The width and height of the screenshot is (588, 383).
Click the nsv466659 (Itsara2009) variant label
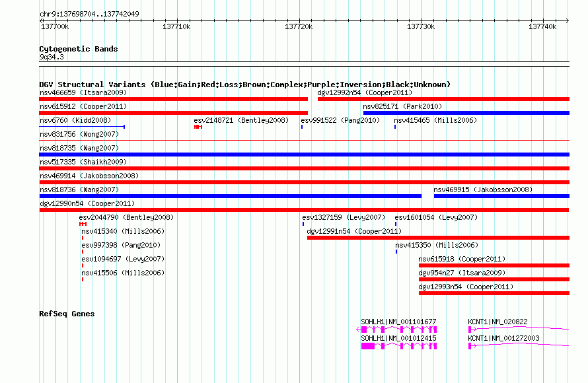(83, 92)
